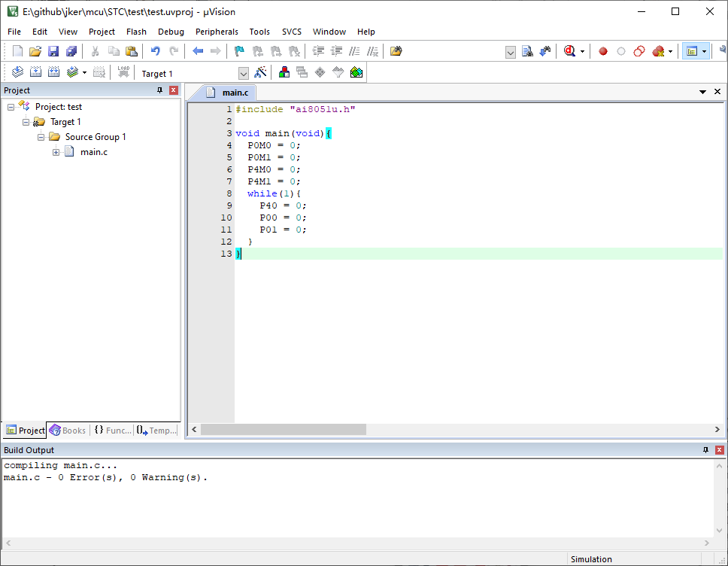Switch to the Books tab
This screenshot has height=566, width=728.
[x=68, y=431]
